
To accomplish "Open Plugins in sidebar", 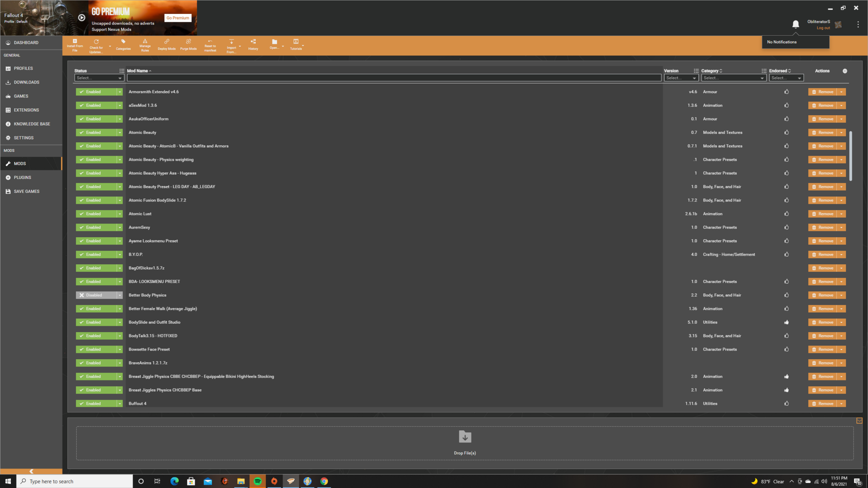I will click(31, 178).
